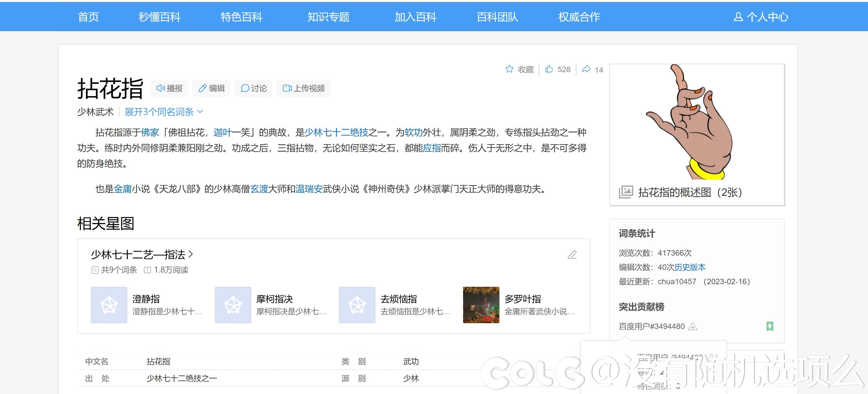The height and width of the screenshot is (394, 868).
Task: Open the 首页 nav item
Action: click(88, 17)
